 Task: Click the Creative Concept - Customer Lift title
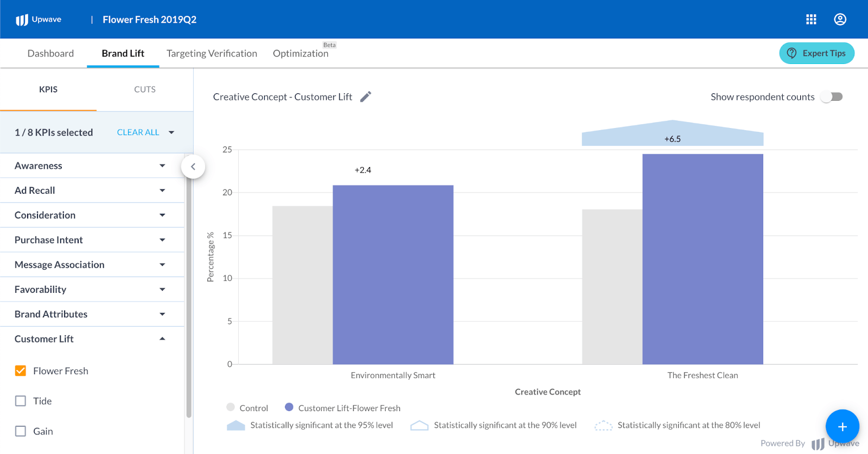click(x=283, y=97)
